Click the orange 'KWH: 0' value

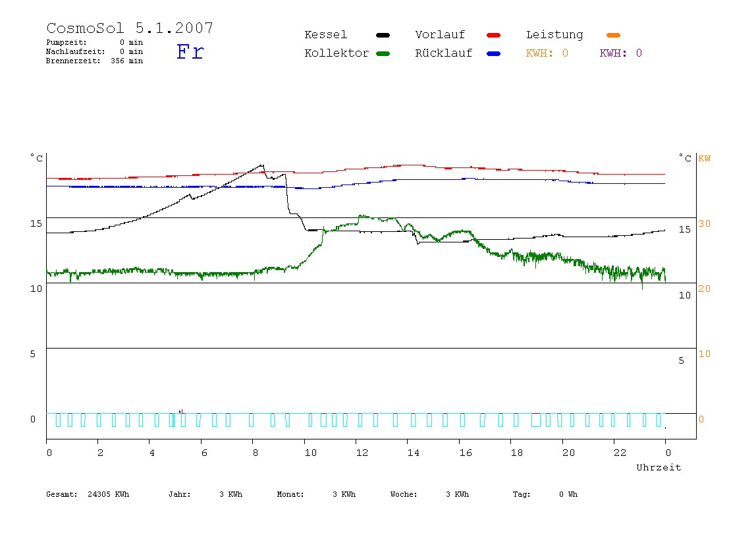[547, 53]
